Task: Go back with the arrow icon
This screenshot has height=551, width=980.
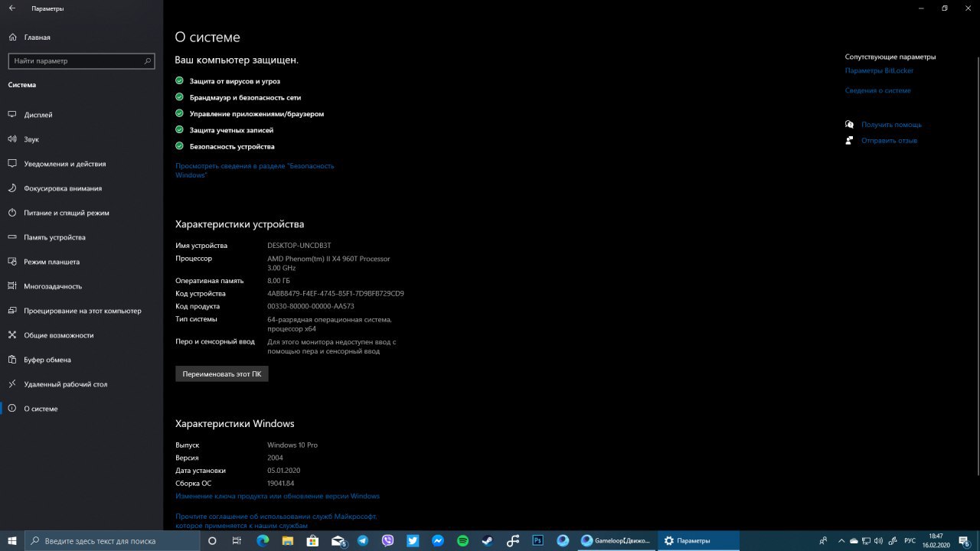Action: [12, 8]
